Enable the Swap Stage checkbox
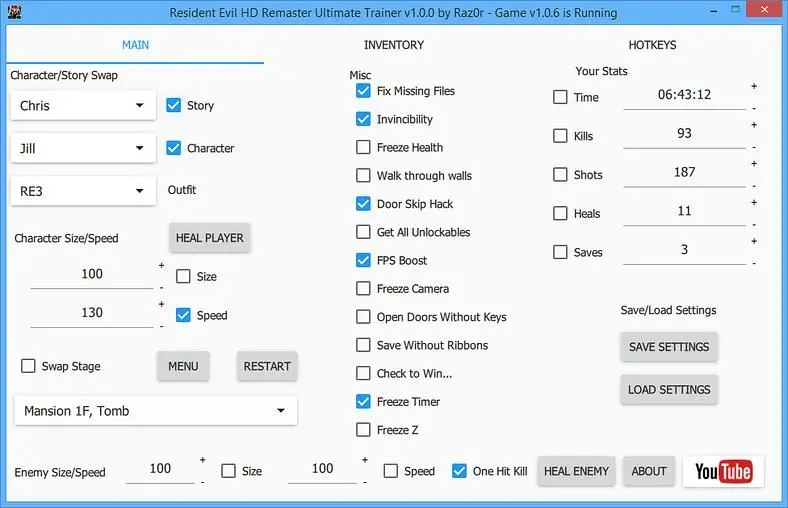The image size is (788, 508). [x=28, y=366]
